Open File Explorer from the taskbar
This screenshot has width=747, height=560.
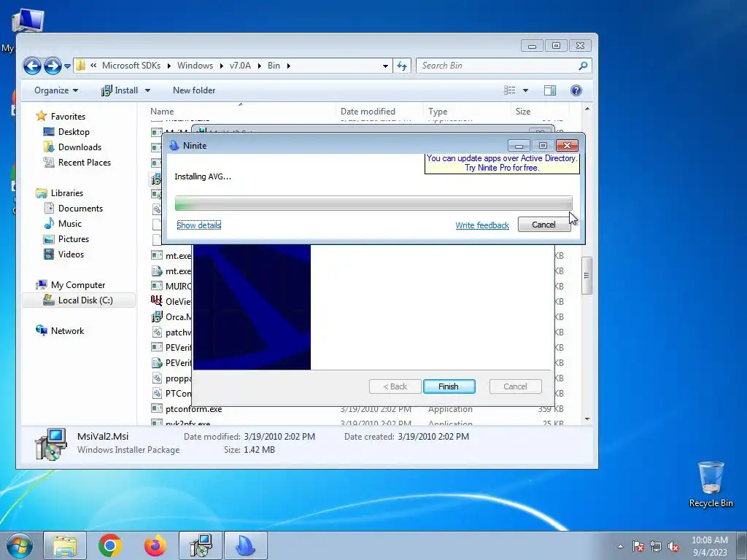point(65,545)
